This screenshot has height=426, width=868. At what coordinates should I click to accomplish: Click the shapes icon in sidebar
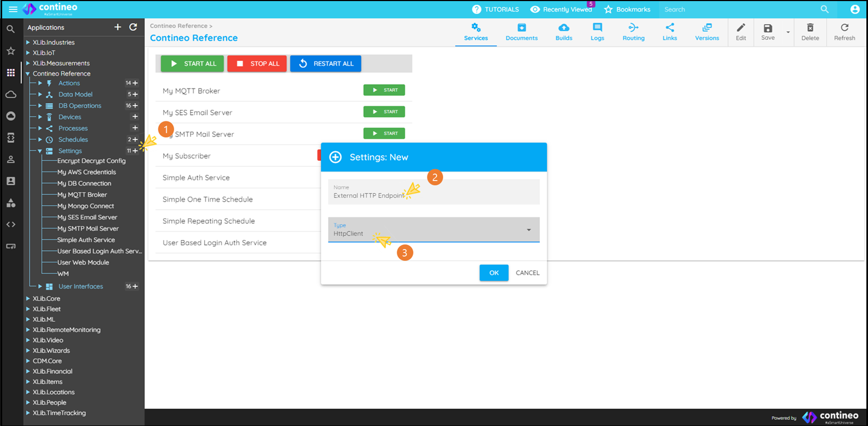pyautogui.click(x=11, y=203)
